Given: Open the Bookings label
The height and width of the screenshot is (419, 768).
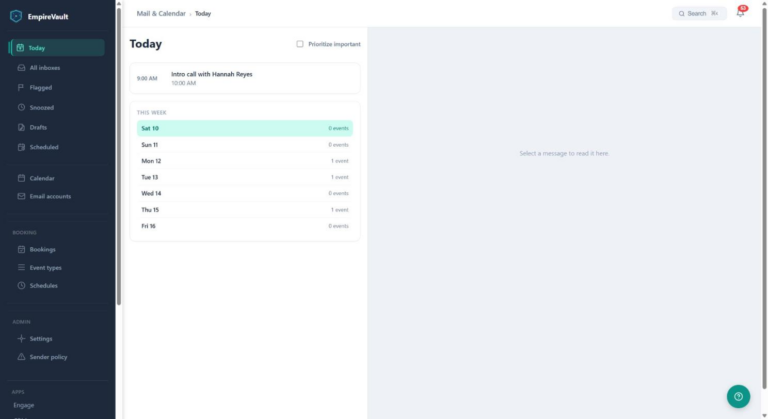Looking at the screenshot, I should [x=43, y=249].
